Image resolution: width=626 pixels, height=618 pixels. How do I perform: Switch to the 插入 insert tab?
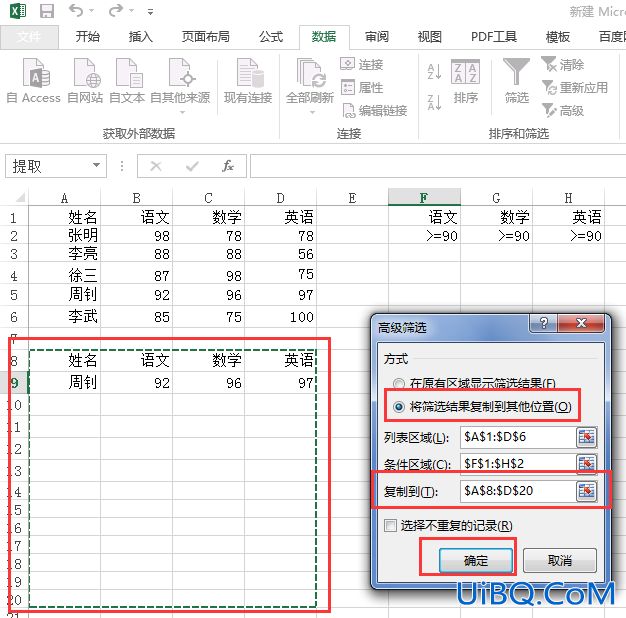click(141, 37)
